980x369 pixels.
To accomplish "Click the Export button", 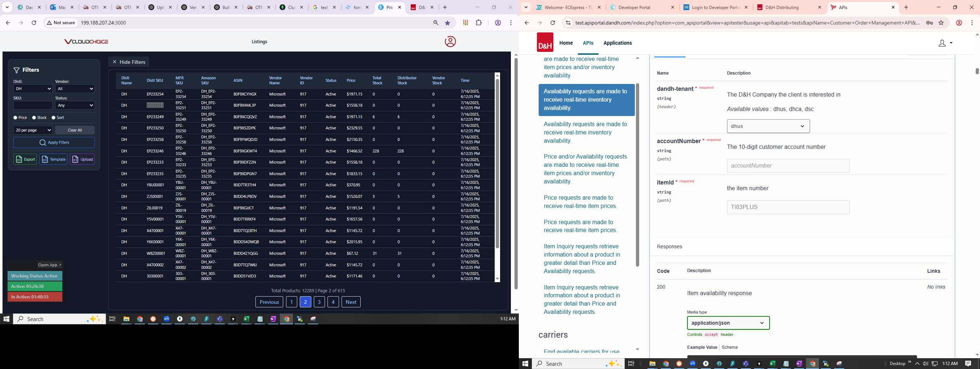I will coord(25,159).
